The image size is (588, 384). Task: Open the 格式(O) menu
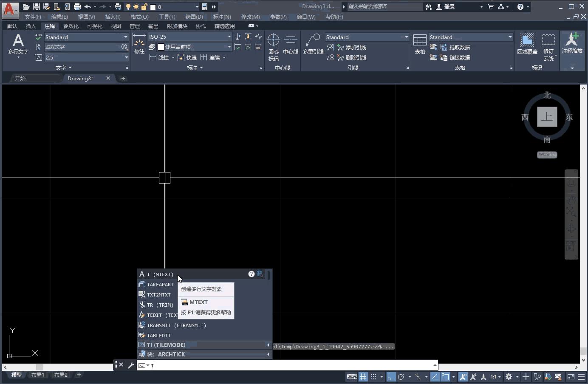click(139, 17)
